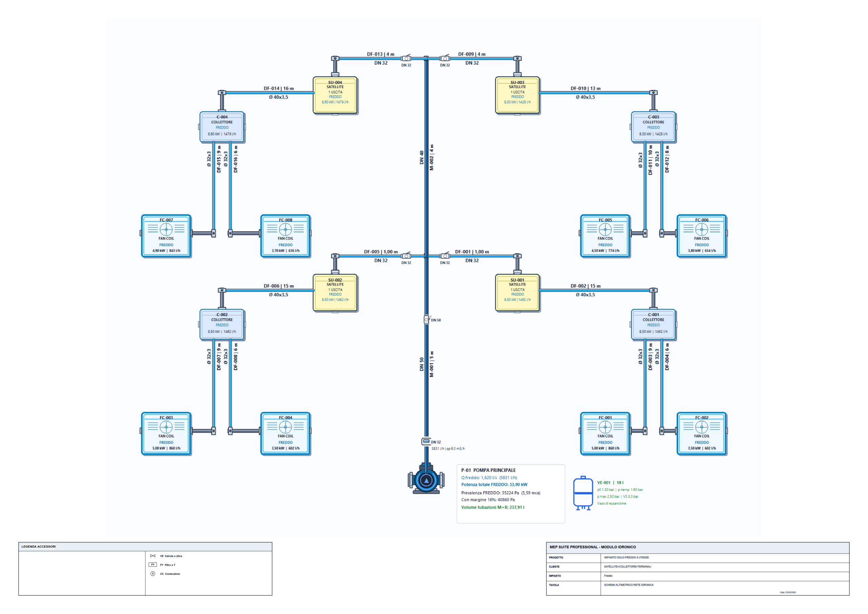868x614 pixels.
Task: Click Volume tubazioni M+R: 237,91 l text
Action: [493, 507]
